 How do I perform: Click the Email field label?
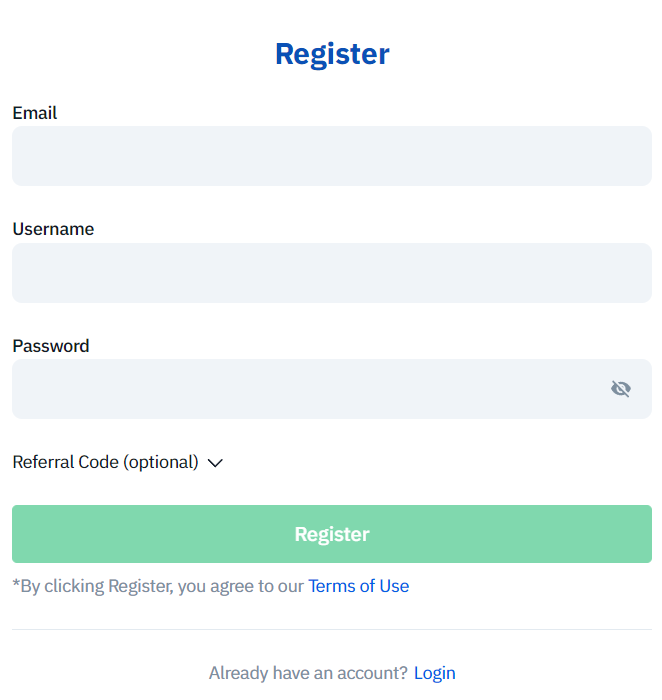tap(35, 113)
